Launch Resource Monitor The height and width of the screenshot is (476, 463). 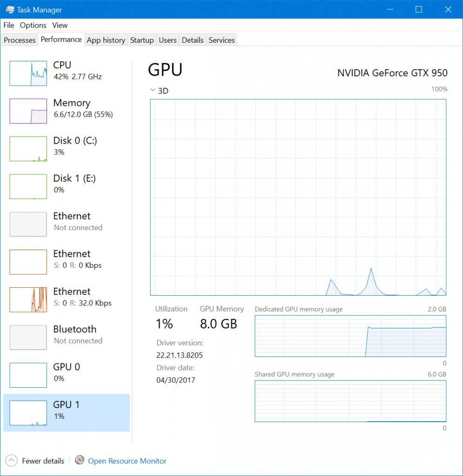127,461
